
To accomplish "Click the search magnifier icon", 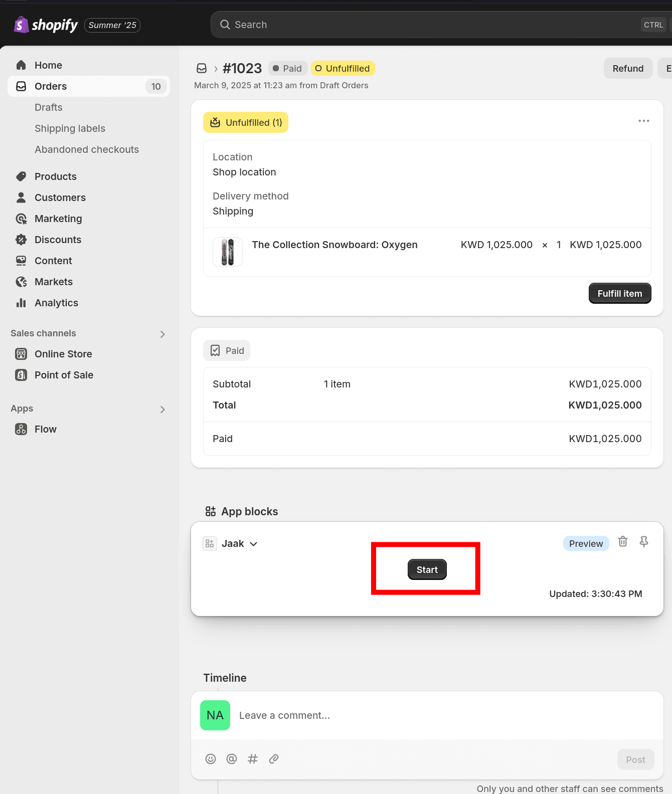I will coord(225,25).
